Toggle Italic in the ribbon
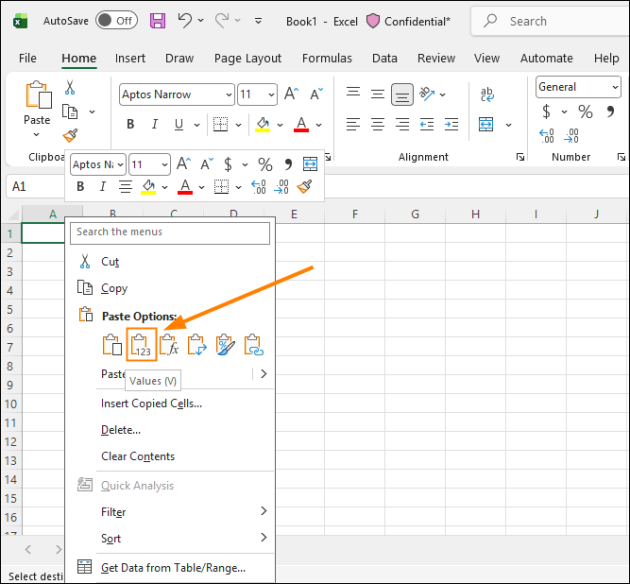 click(x=155, y=125)
